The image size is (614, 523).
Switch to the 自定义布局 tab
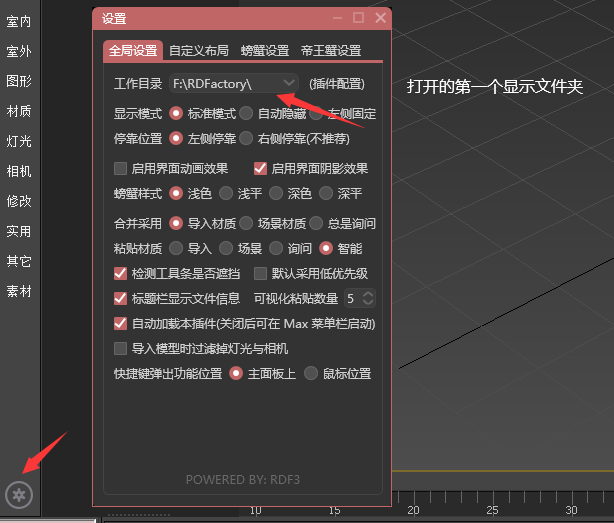(x=199, y=50)
